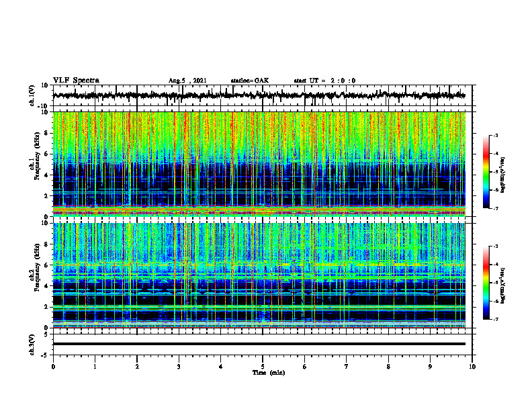The width and height of the screenshot is (532, 411).
Task: Click time axis tick label "5"
Action: coord(263,367)
